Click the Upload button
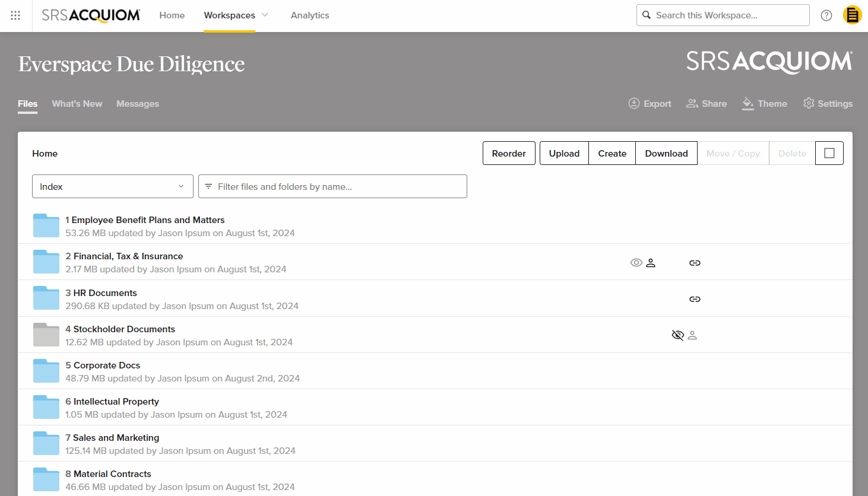This screenshot has width=868, height=496. coord(564,153)
